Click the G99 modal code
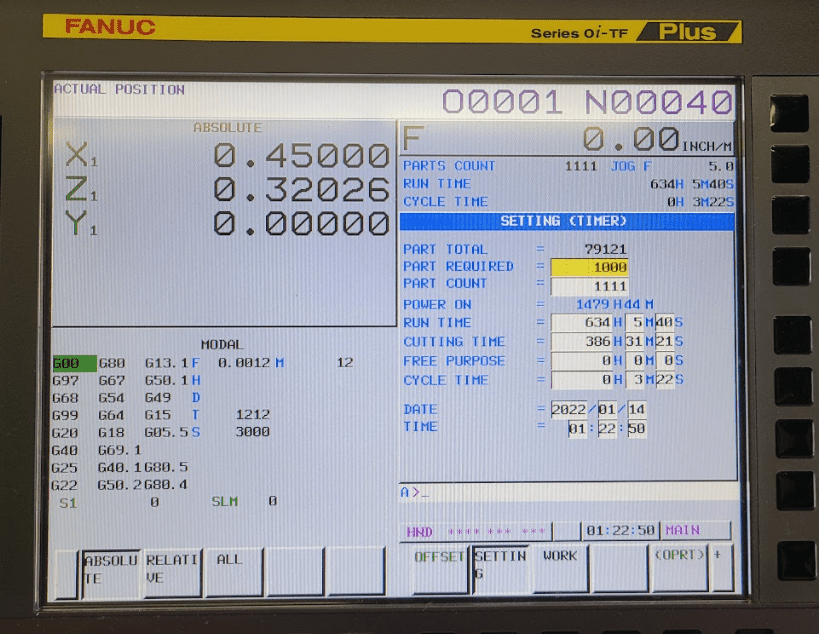The width and height of the screenshot is (819, 634). [x=65, y=416]
